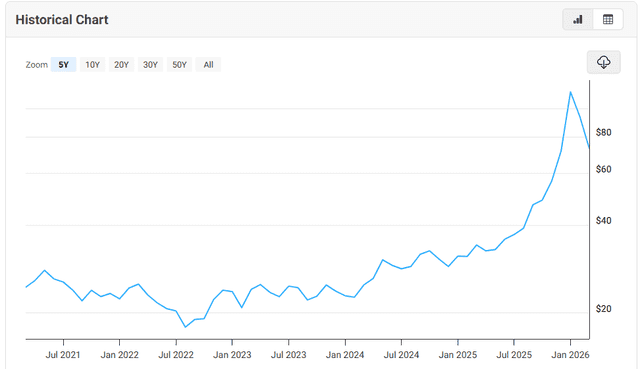Screen dimensions: 640x369
Task: Click the lowest price point after Jul 2022
Action: (185, 327)
